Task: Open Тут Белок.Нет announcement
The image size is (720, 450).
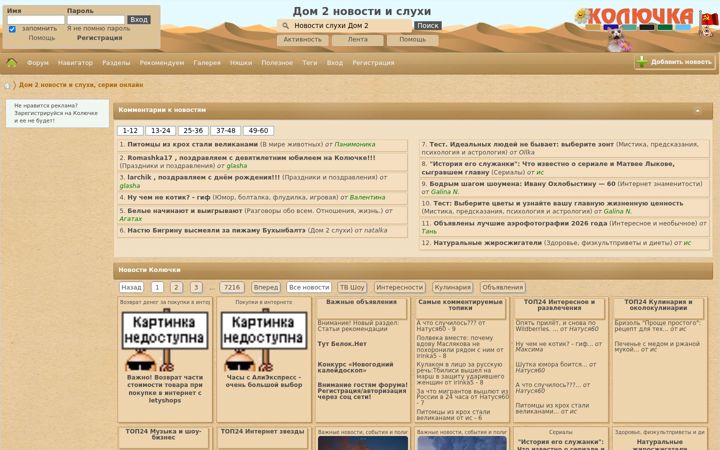Action: click(x=342, y=343)
